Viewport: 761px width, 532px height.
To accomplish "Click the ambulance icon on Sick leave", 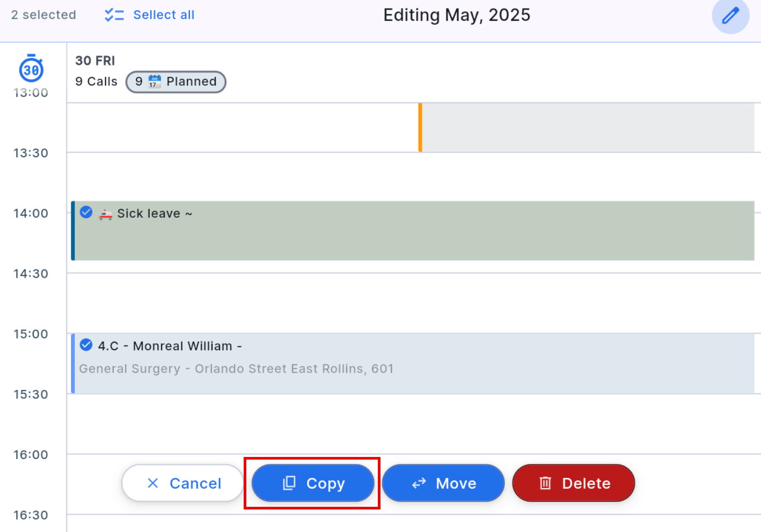I will (106, 214).
